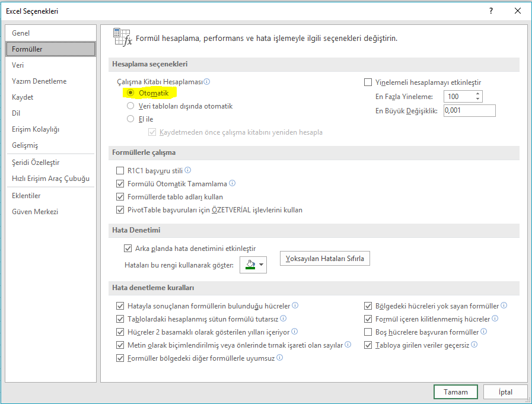This screenshot has width=532, height=404.
Task: Click info icon for 2 basamaklı yılları rule
Action: click(x=295, y=332)
